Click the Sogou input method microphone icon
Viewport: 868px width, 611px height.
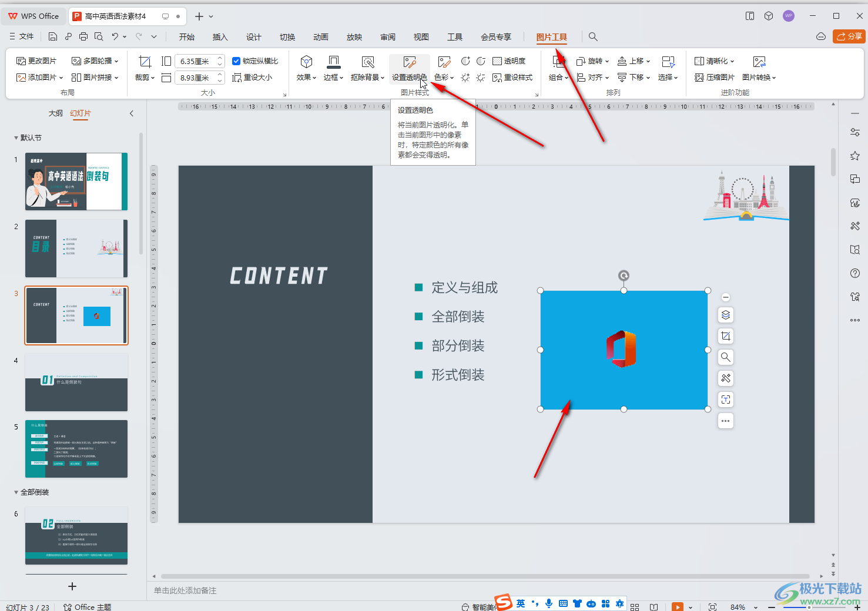(x=549, y=603)
